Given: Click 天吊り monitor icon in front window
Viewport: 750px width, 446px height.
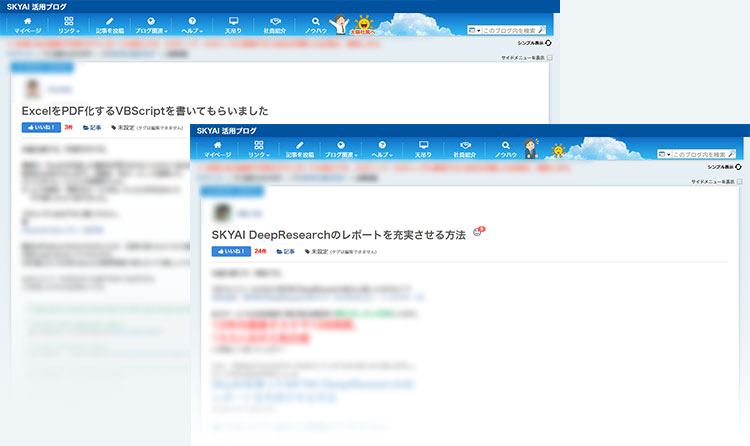Looking at the screenshot, I should click(423, 150).
